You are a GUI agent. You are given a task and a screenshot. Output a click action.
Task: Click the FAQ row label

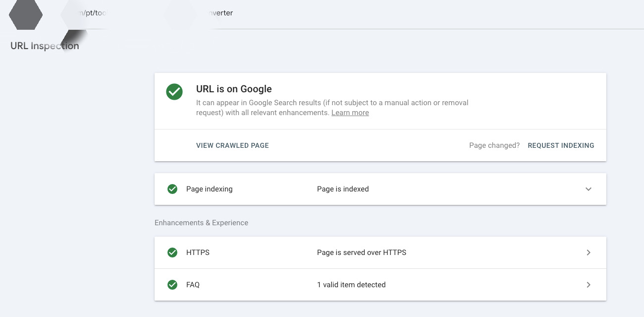pyautogui.click(x=193, y=285)
